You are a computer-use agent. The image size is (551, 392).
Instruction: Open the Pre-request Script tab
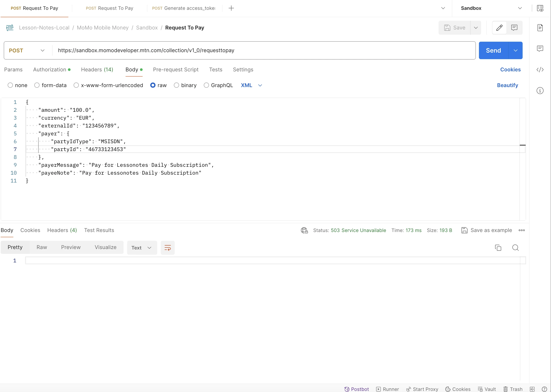coord(176,70)
